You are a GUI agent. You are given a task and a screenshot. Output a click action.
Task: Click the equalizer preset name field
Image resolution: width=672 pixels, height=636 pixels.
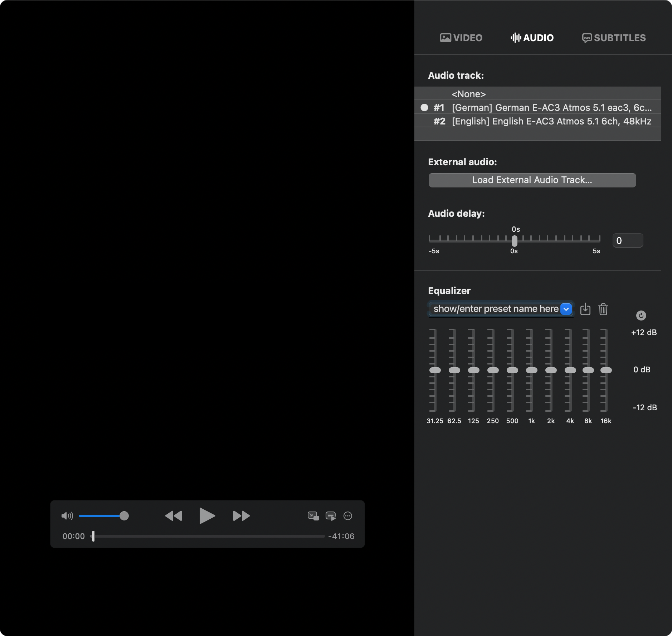(496, 309)
